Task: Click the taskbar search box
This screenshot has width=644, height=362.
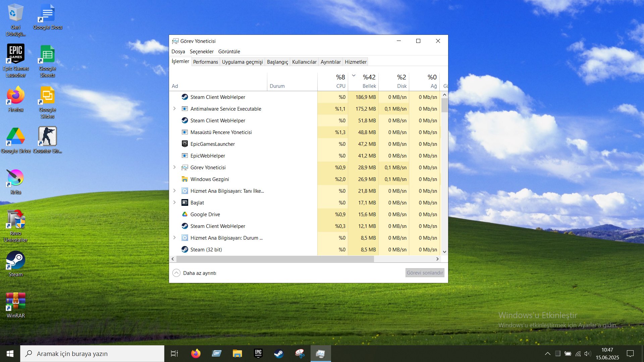Action: pyautogui.click(x=92, y=354)
